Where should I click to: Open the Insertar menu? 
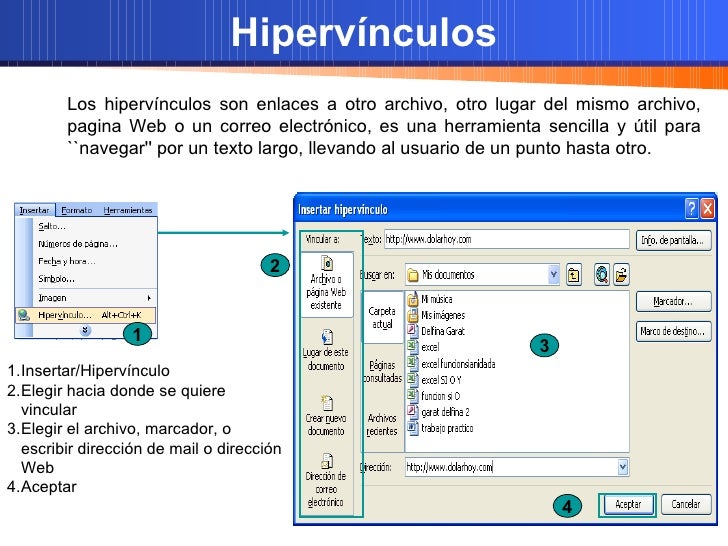click(x=34, y=210)
